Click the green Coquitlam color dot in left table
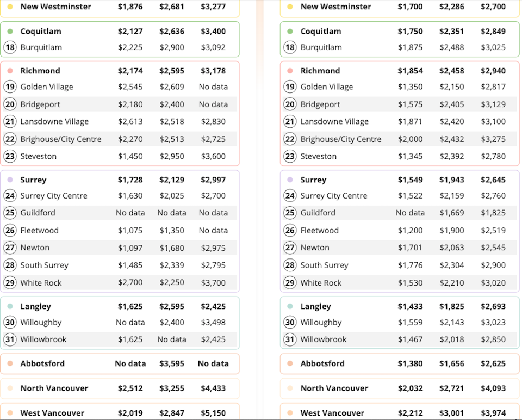522x420 pixels. point(10,32)
